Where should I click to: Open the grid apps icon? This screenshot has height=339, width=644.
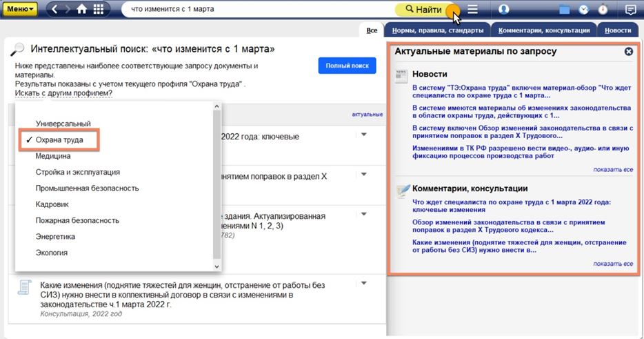[x=99, y=9]
